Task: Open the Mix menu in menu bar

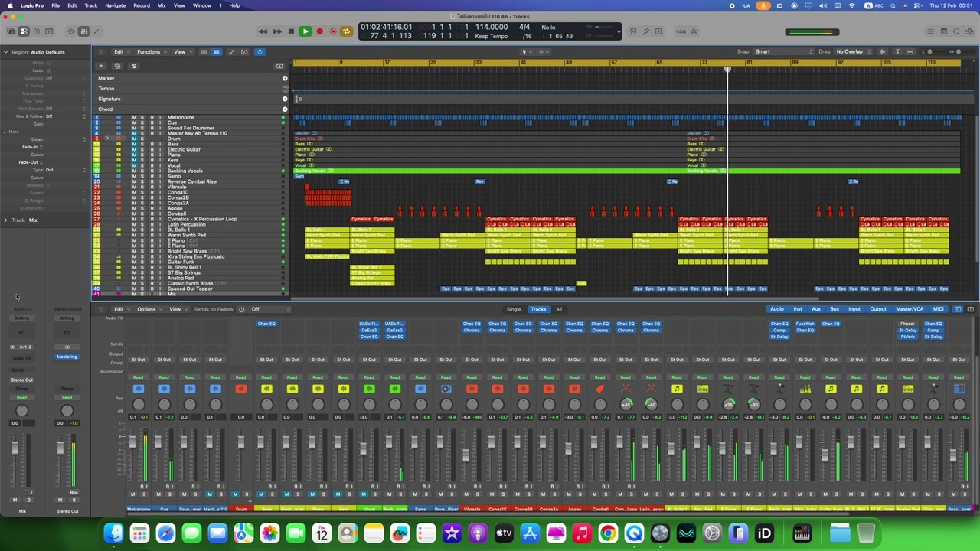Action: pyautogui.click(x=162, y=5)
